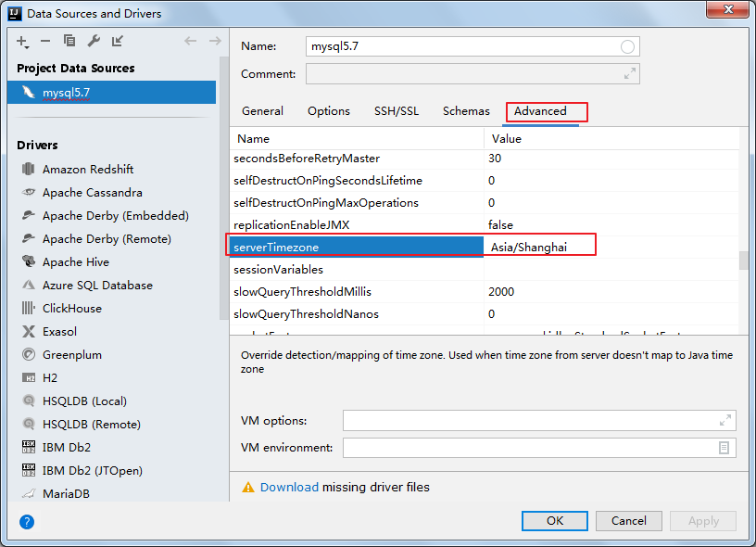Click the Cancel button
The image size is (756, 547).
coord(629,521)
